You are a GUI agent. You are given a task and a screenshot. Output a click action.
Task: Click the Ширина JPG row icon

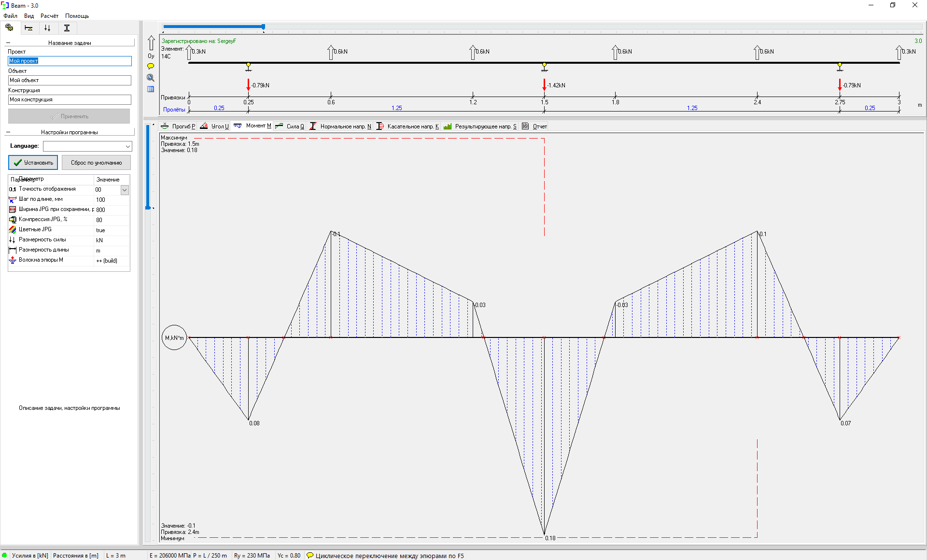[13, 210]
